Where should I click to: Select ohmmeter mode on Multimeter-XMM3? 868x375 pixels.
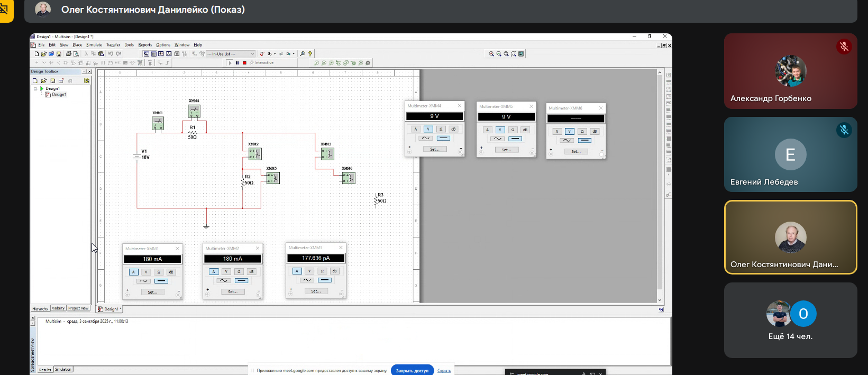(x=322, y=271)
